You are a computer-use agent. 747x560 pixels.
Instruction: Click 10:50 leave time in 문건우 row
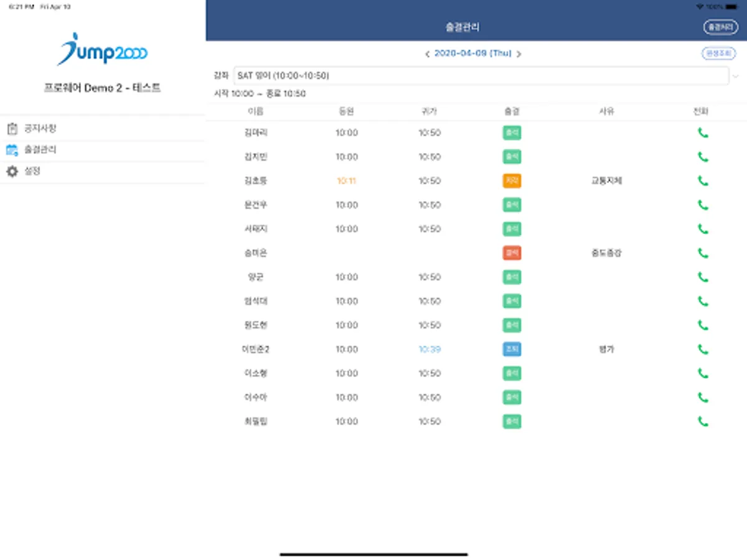point(430,205)
